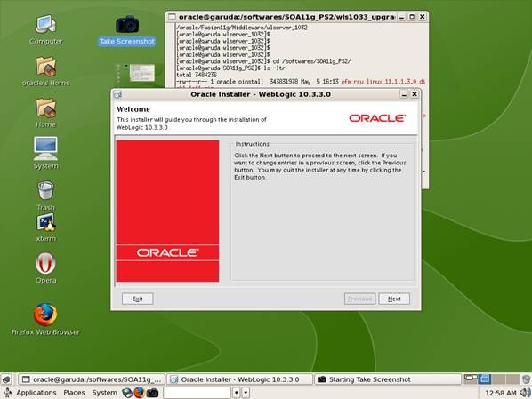This screenshot has height=399, width=532.
Task: Click the Oracle logo in installer header
Action: pyautogui.click(x=377, y=118)
